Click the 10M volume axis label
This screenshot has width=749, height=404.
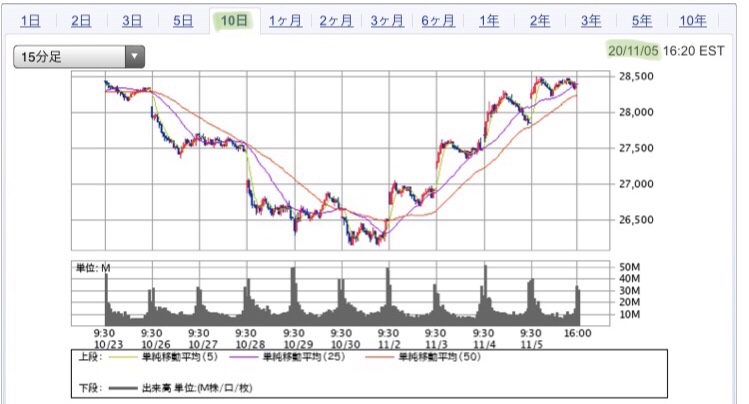click(x=630, y=315)
